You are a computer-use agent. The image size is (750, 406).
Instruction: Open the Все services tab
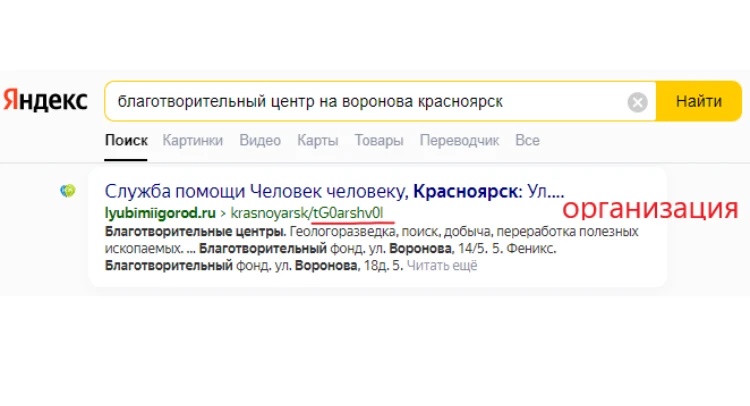click(527, 140)
